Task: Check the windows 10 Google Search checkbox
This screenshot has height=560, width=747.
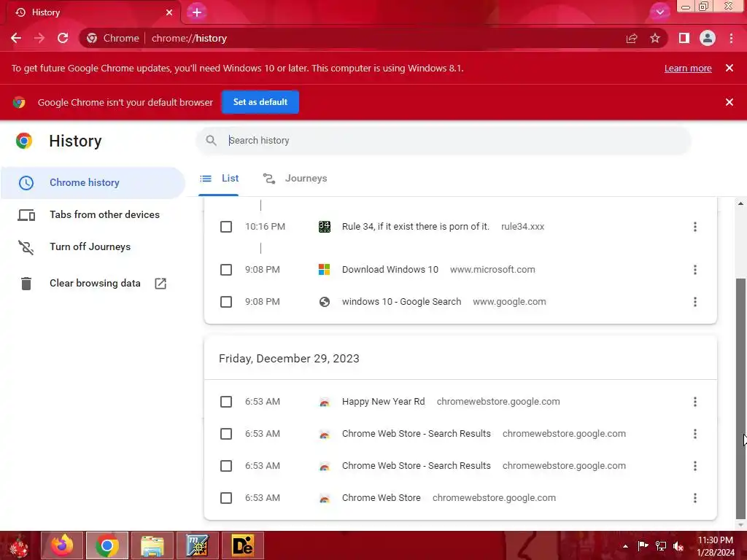Action: [x=226, y=302]
